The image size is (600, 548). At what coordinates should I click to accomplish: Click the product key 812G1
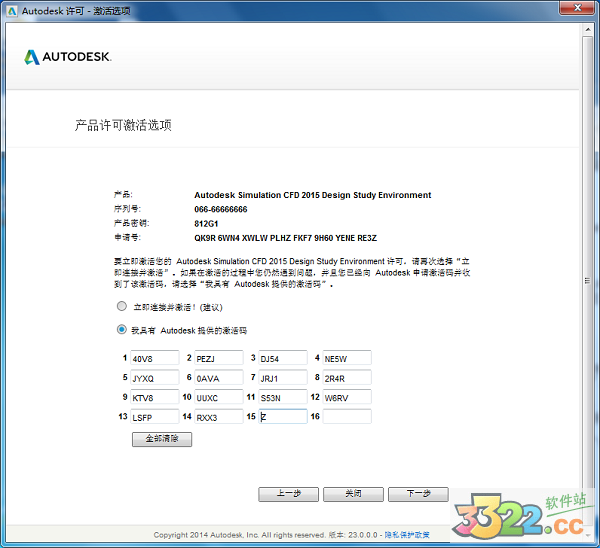coord(206,223)
